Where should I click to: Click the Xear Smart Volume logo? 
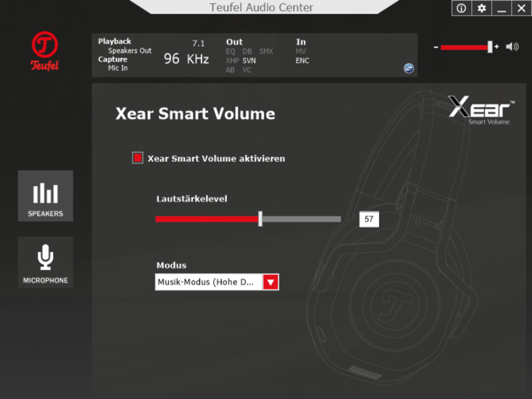(x=481, y=110)
